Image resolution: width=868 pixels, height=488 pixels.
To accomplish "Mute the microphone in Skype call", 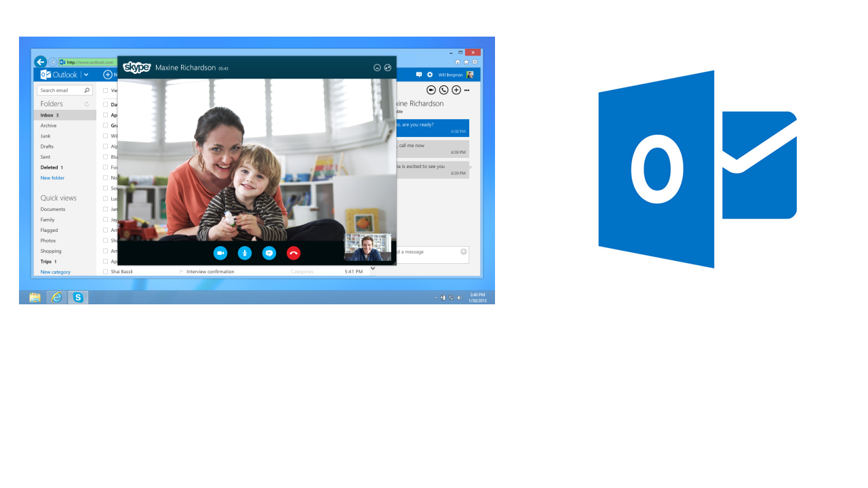I will tap(245, 253).
